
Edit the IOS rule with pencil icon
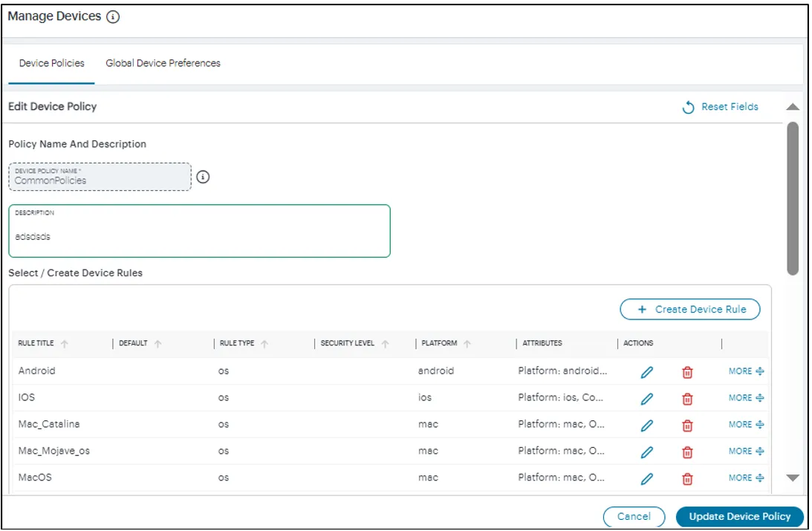click(x=647, y=399)
